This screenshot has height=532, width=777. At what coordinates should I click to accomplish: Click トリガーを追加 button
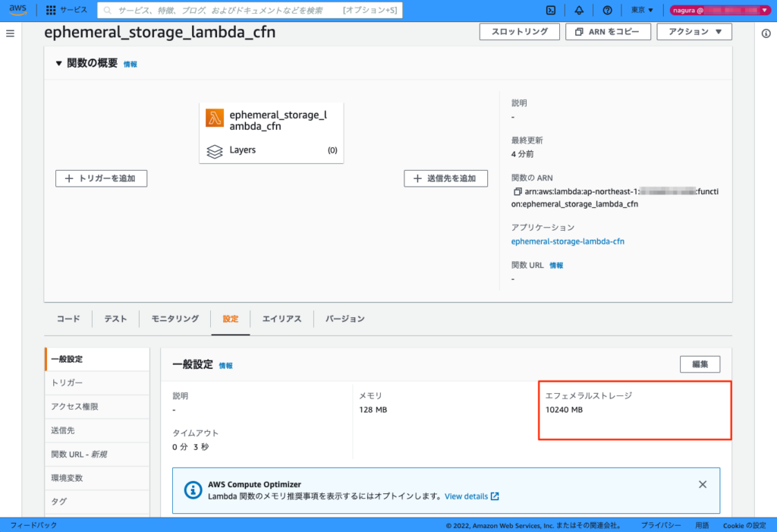click(x=101, y=178)
